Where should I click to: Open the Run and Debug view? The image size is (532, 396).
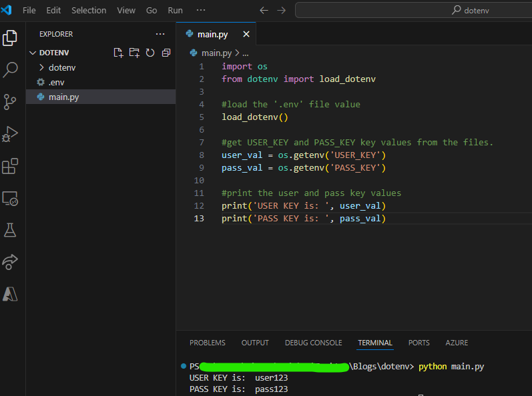[x=10, y=134]
